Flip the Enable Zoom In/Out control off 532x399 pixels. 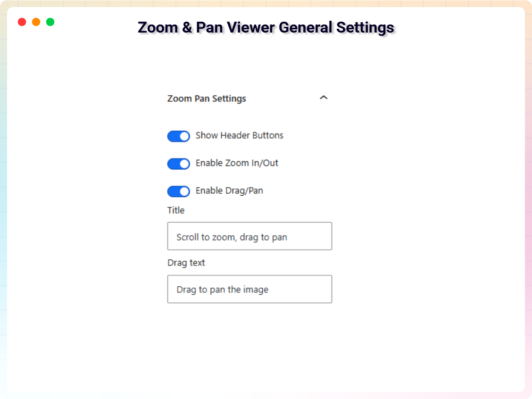[x=178, y=164]
